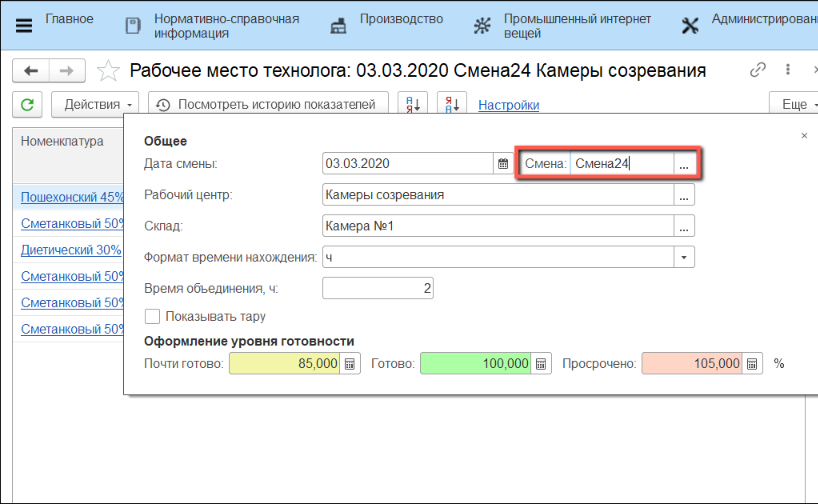
Task: Open Формат времени нахождения dropdown
Action: click(x=684, y=257)
